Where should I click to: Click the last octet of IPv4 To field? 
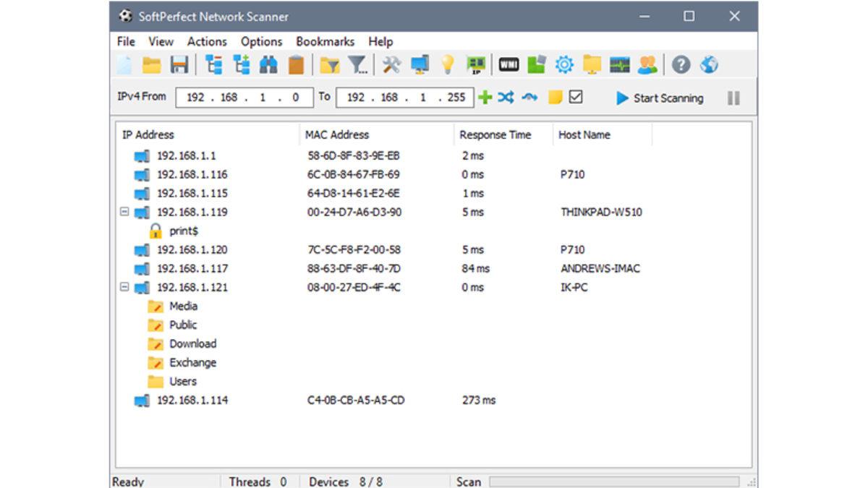pos(456,98)
